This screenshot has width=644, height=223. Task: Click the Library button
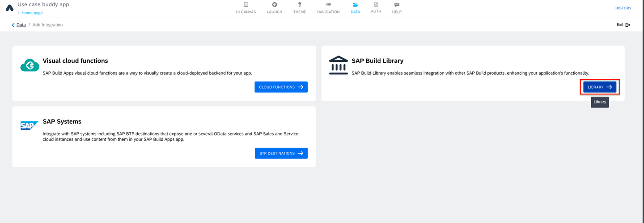(x=600, y=87)
